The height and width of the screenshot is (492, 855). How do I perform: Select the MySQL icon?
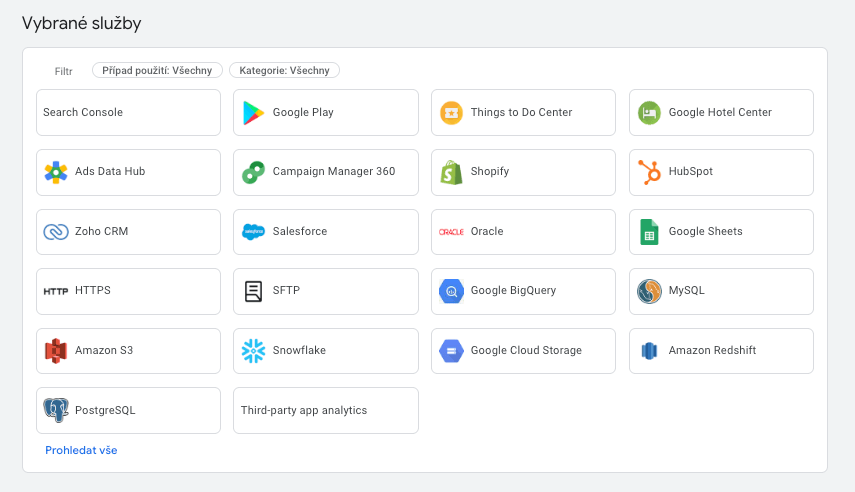649,291
